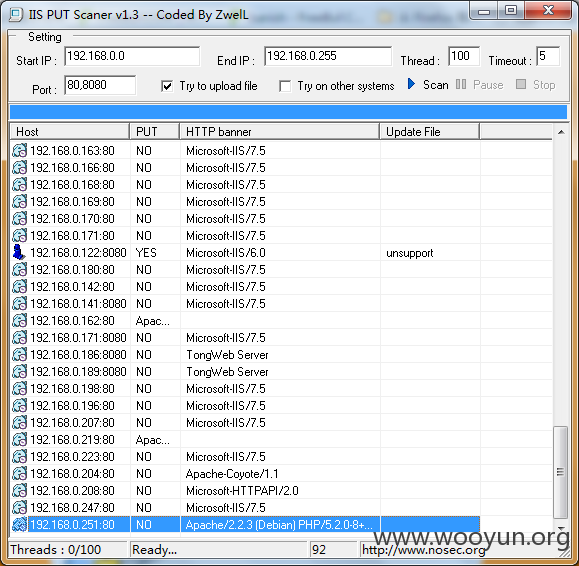The height and width of the screenshot is (566, 579).
Task: Uncheck the Try to upload file checkbox
Action: click(167, 86)
